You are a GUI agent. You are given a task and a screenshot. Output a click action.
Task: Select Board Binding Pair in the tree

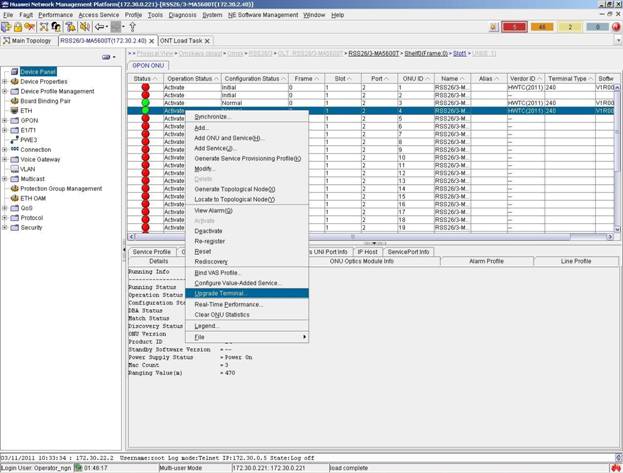coord(45,101)
